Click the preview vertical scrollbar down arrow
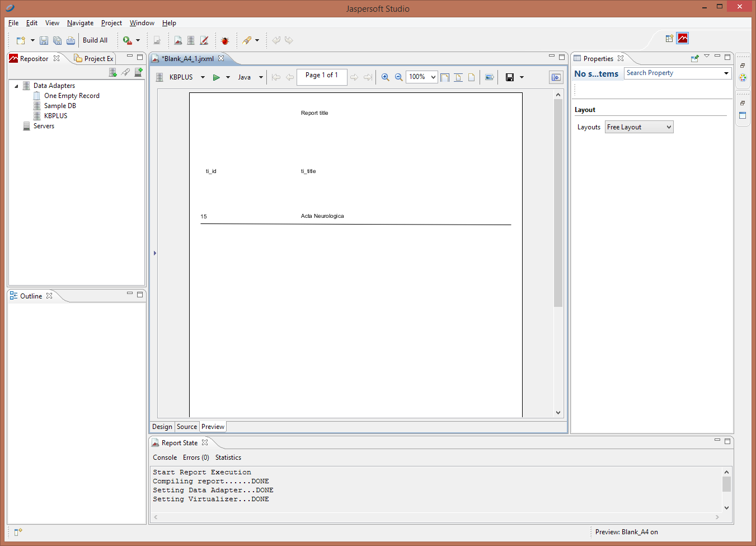Screen dimensions: 756x546 point(558,413)
